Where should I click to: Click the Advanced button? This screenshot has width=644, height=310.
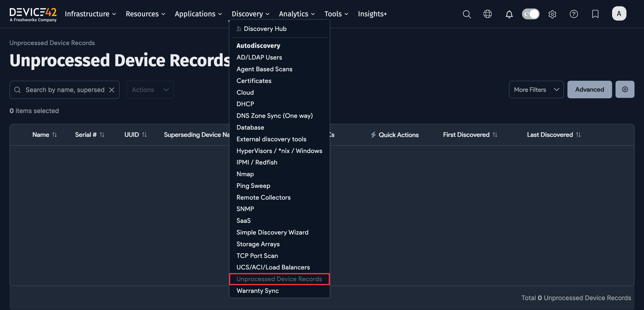pos(589,89)
